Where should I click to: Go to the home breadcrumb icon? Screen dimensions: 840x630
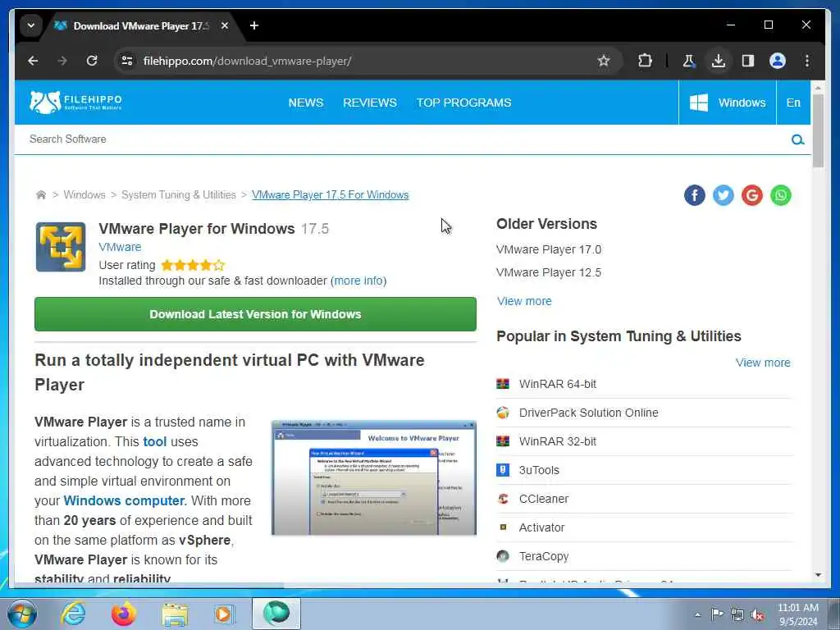click(x=41, y=194)
